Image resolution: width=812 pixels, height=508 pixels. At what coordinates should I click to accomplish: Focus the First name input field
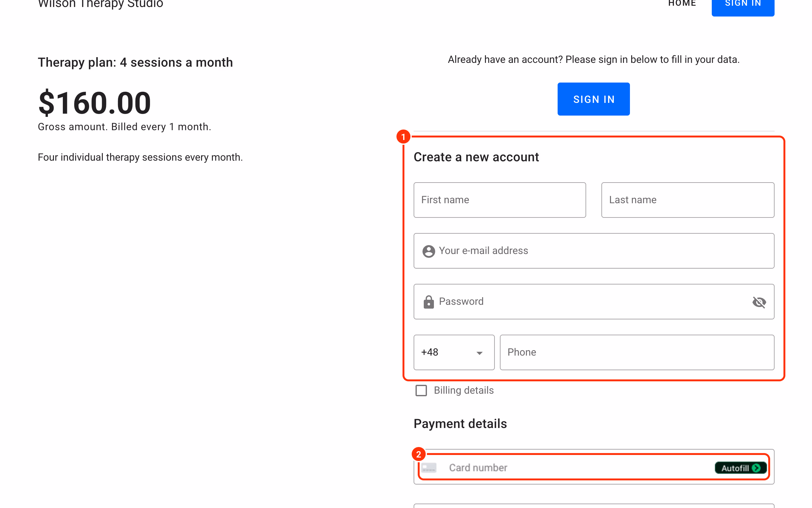point(500,200)
